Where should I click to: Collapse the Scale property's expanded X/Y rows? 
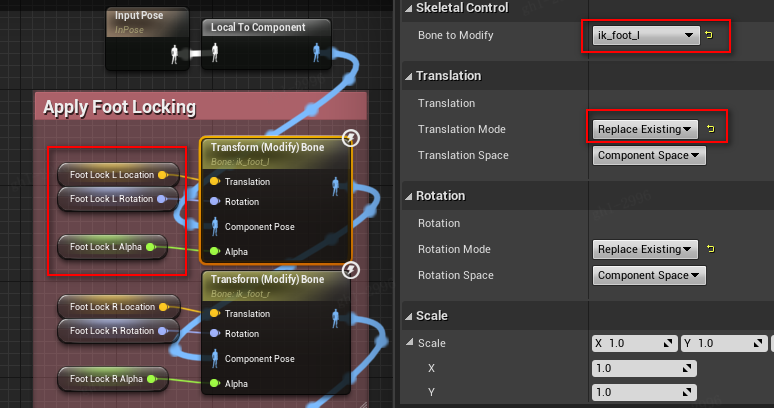tap(408, 343)
